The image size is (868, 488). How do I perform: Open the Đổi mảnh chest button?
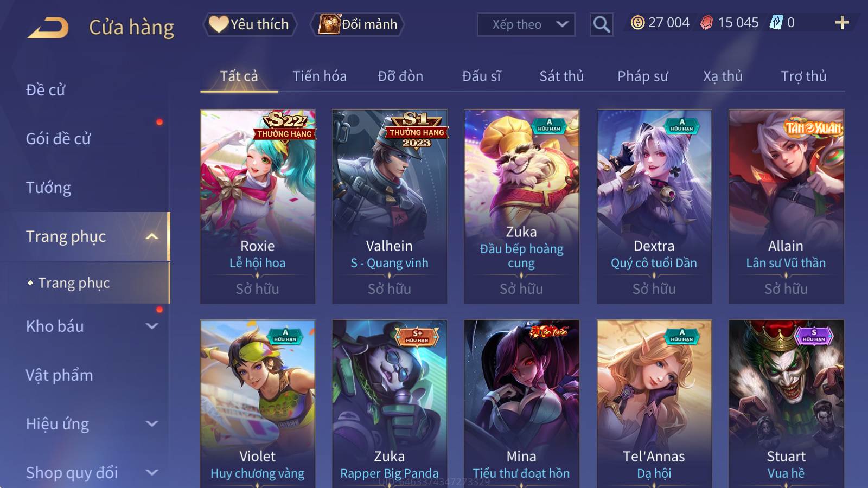358,24
